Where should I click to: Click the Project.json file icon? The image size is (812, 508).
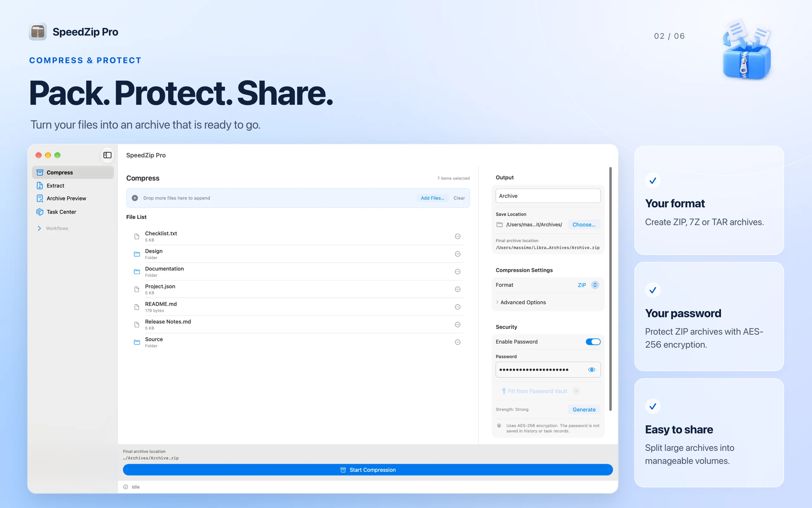(x=137, y=289)
